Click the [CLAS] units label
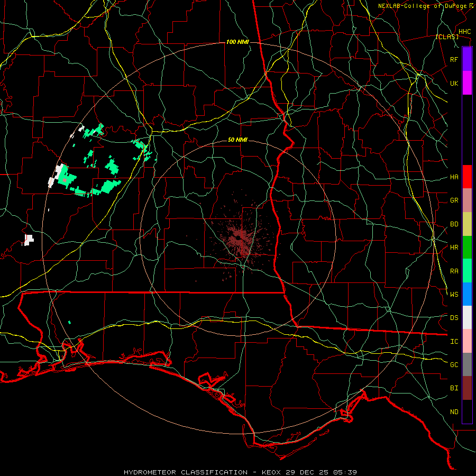The height and width of the screenshot is (476, 476). pos(447,37)
